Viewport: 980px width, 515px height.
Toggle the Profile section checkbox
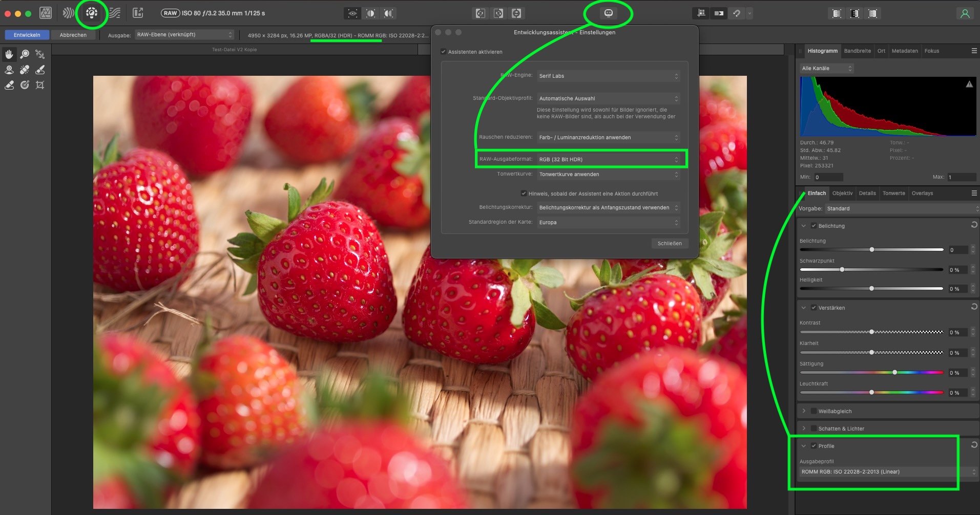pyautogui.click(x=814, y=446)
